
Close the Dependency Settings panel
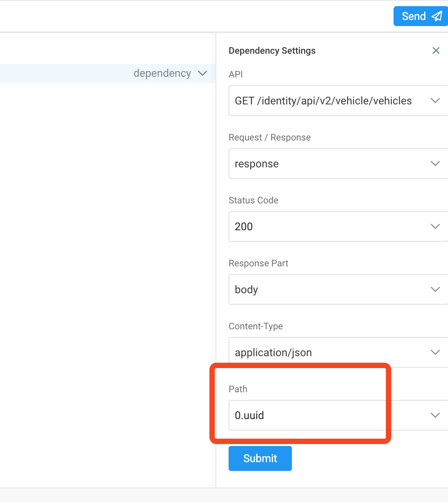click(436, 51)
